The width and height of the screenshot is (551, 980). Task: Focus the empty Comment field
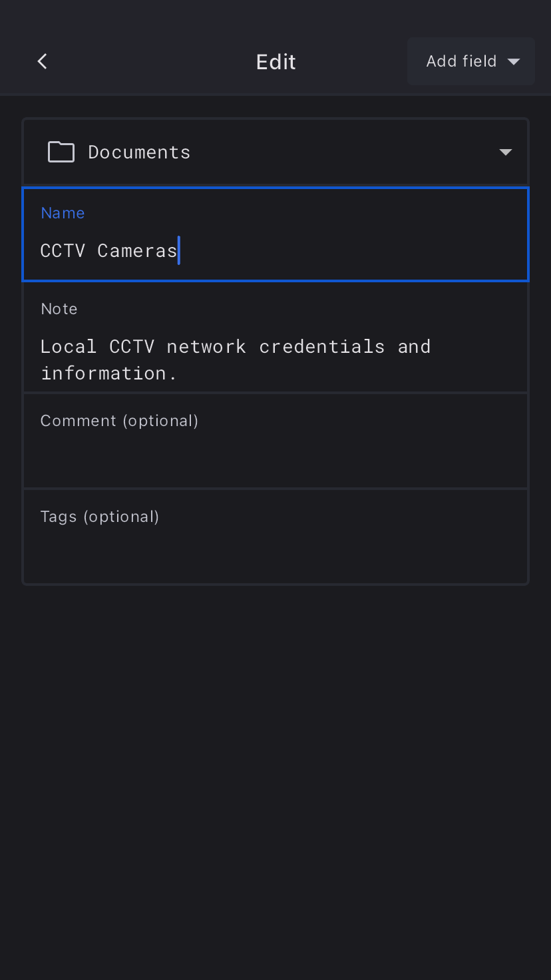[275, 456]
